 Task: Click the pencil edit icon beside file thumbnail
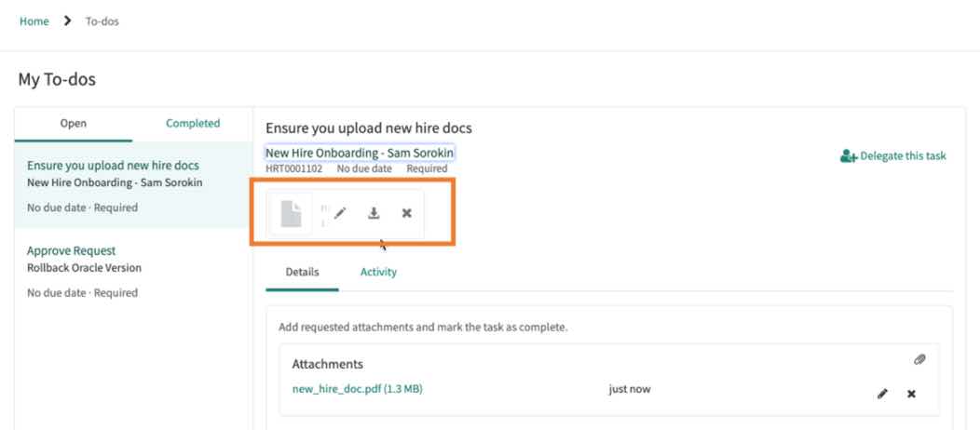point(339,213)
